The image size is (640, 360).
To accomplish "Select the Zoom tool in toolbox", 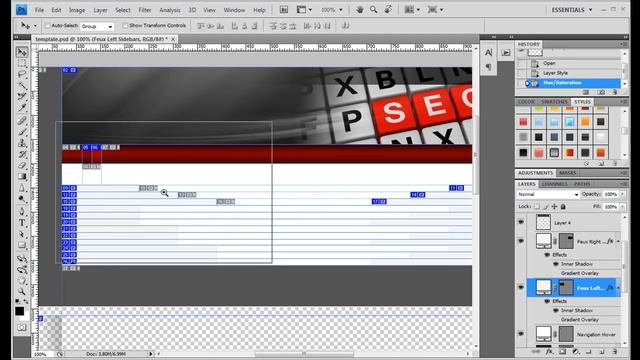I will coord(22,291).
